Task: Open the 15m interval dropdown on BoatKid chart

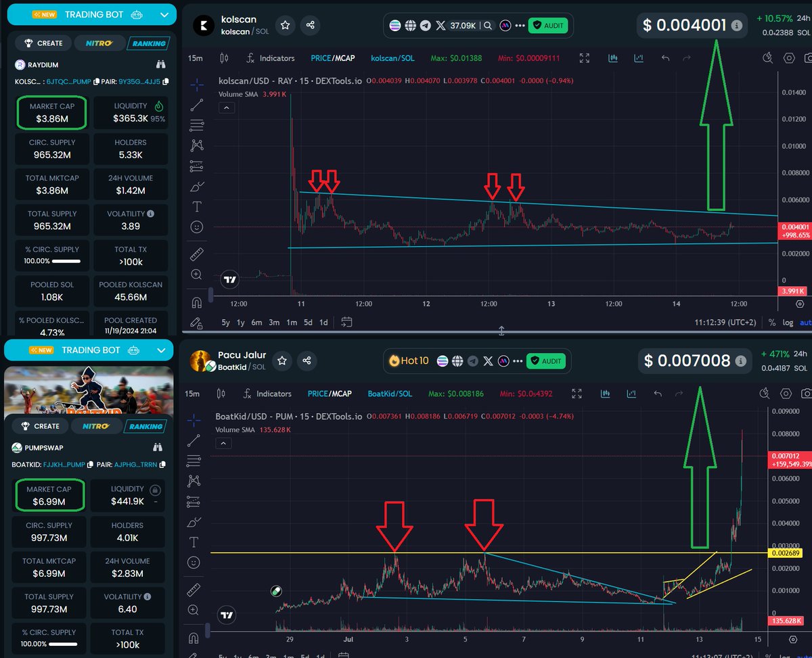Action: click(x=192, y=393)
